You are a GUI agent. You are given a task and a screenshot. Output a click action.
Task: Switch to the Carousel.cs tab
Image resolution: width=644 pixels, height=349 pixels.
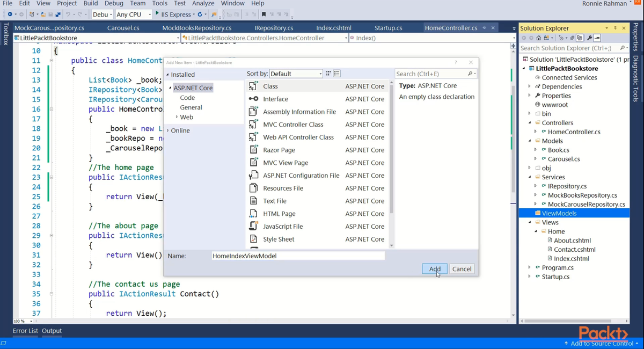click(123, 28)
